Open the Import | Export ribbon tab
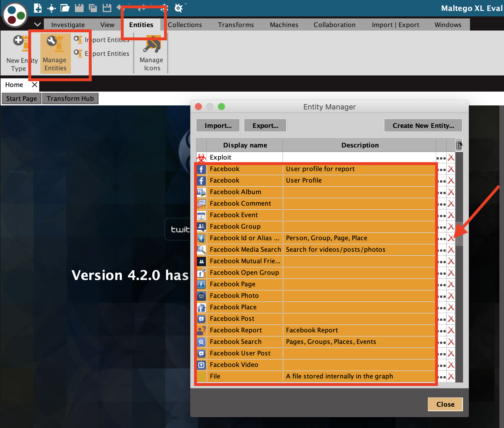 pyautogui.click(x=395, y=25)
